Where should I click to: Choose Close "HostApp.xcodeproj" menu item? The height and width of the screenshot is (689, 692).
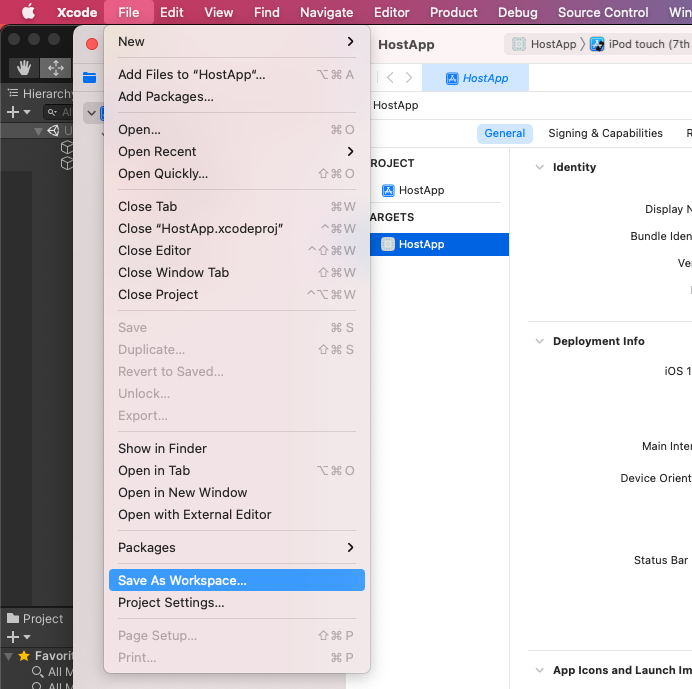coord(237,229)
